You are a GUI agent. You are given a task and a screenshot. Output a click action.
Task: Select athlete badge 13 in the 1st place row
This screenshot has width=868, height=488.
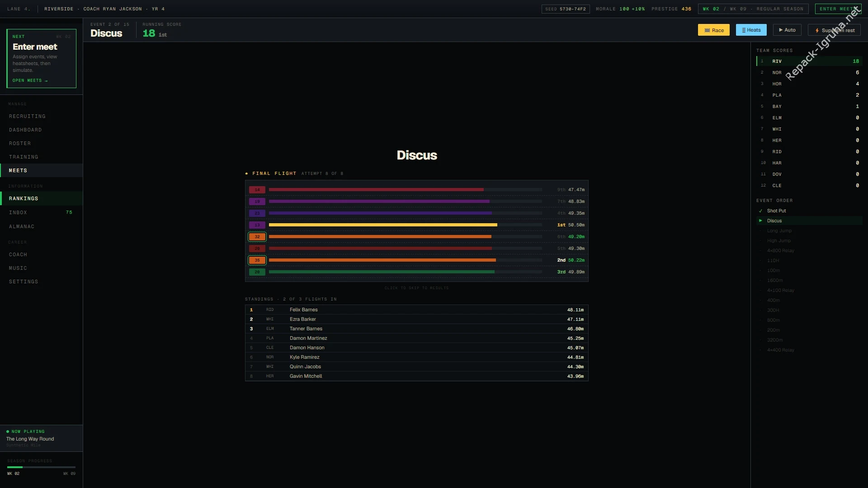pyautogui.click(x=257, y=225)
